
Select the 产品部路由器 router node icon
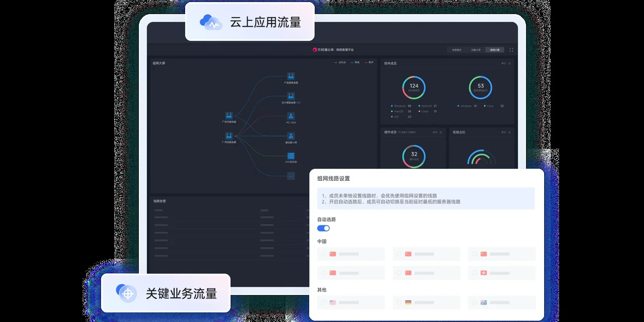point(291,76)
